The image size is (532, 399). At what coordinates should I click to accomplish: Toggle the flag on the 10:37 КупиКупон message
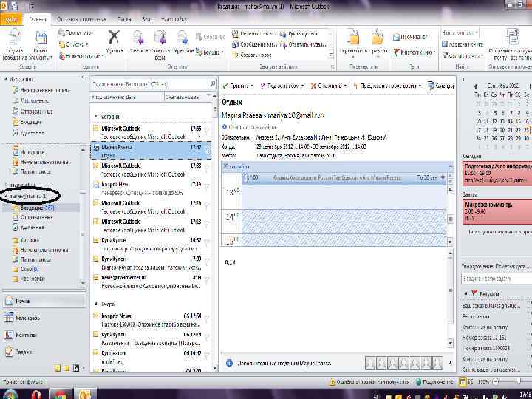(x=207, y=243)
